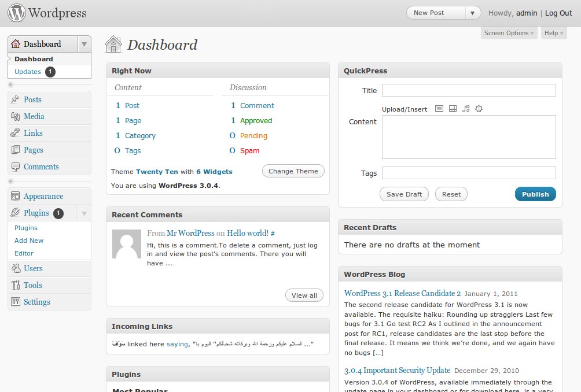Screen dimensions: 581x392
Task: Go to the Updates submenu item
Action: (28, 72)
